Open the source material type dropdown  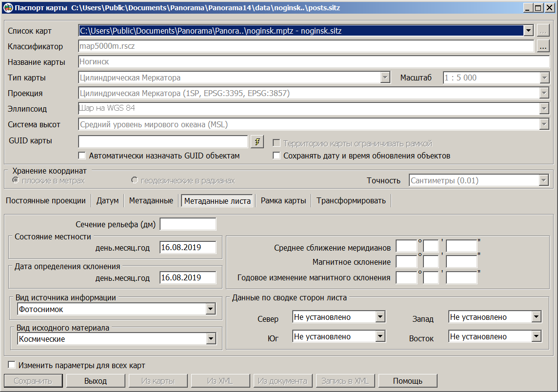(x=211, y=338)
